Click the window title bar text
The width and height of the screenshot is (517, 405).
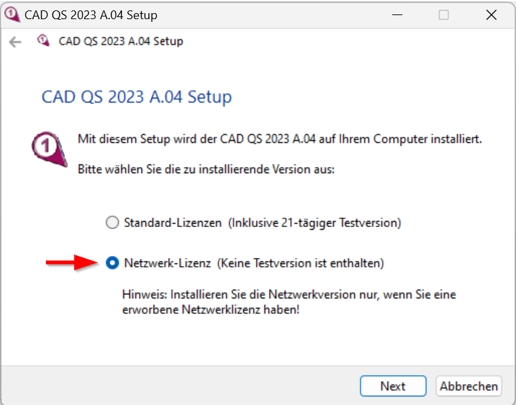coord(91,15)
